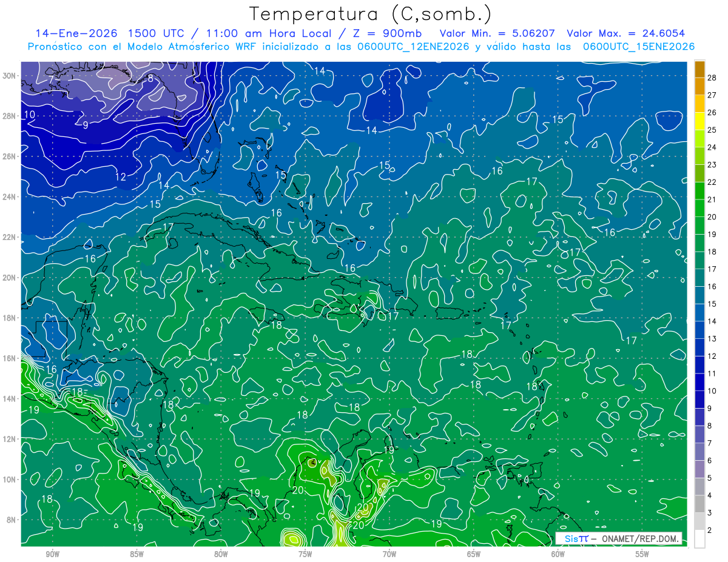The width and height of the screenshot is (728, 562).
Task: Click the lavender colorbar swatch between 5 and 6
Action: tap(699, 469)
